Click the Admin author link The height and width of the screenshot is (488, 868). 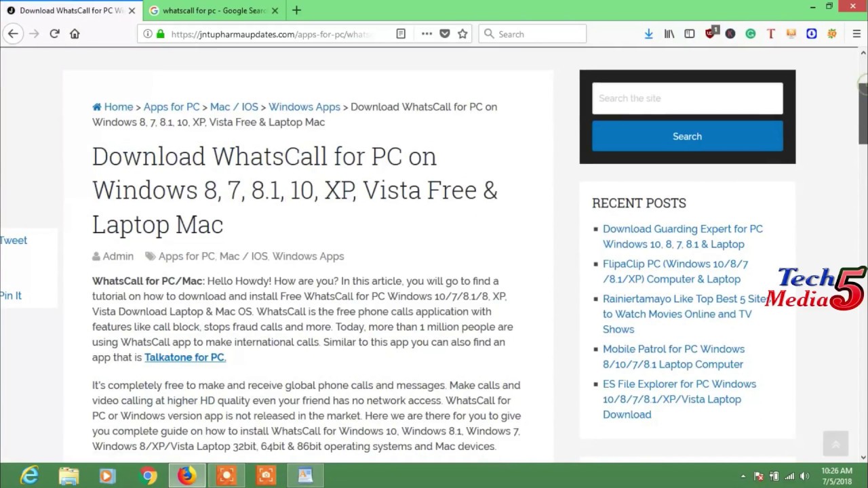pos(118,256)
